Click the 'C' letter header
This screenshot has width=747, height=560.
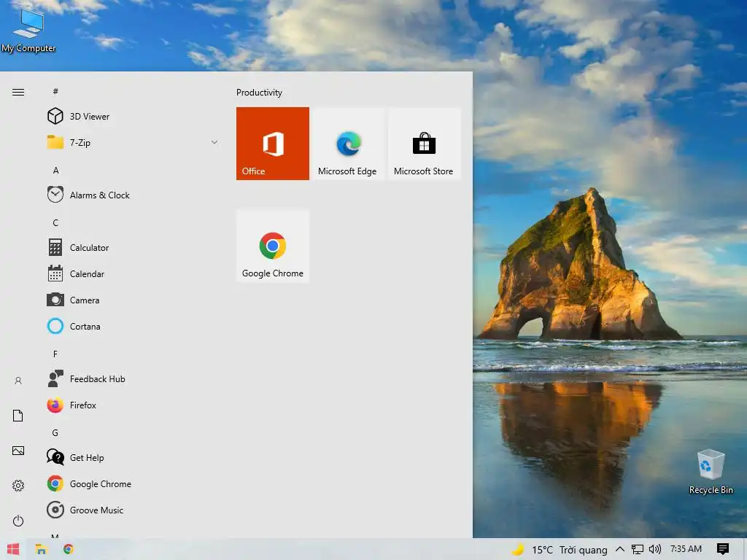coord(55,223)
